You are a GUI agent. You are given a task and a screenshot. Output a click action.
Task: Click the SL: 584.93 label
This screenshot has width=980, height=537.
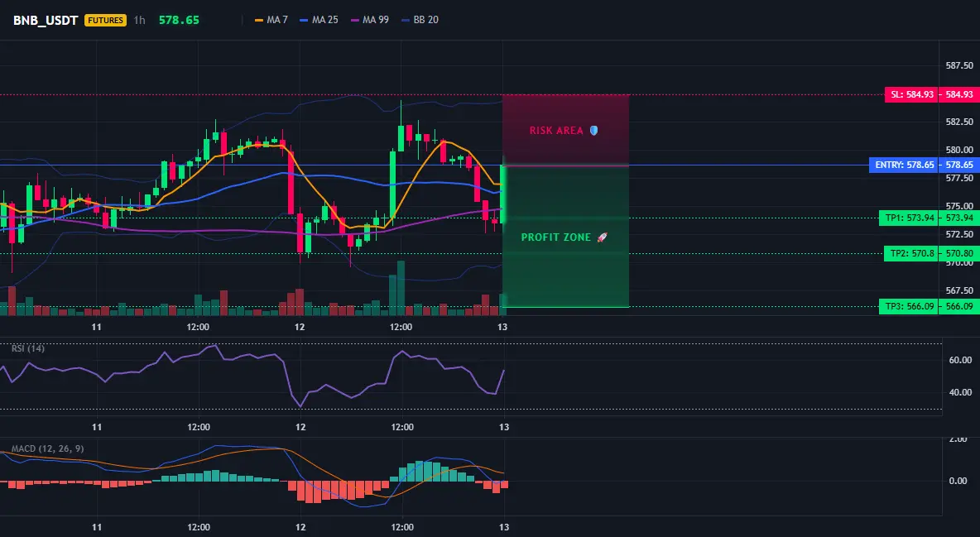tap(912, 94)
